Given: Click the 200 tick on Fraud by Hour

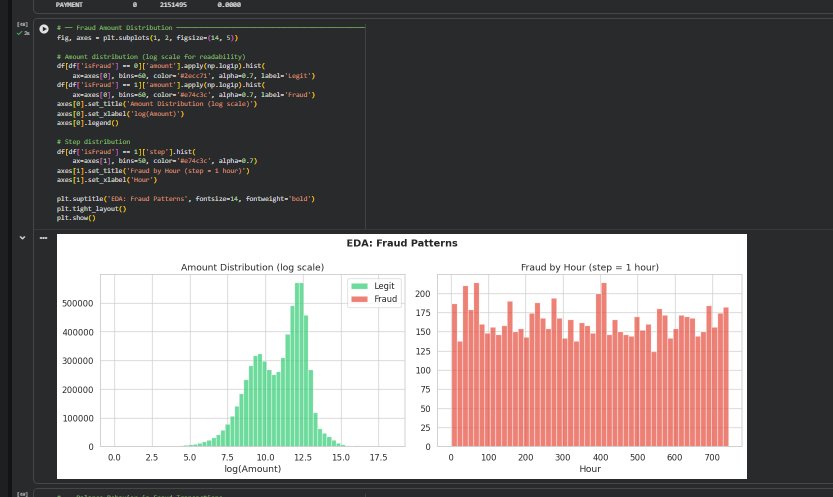Looking at the screenshot, I should 423,294.
